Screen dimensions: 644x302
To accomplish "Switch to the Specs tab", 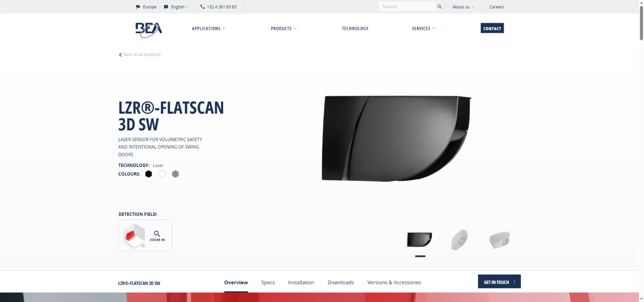I will click(x=268, y=282).
